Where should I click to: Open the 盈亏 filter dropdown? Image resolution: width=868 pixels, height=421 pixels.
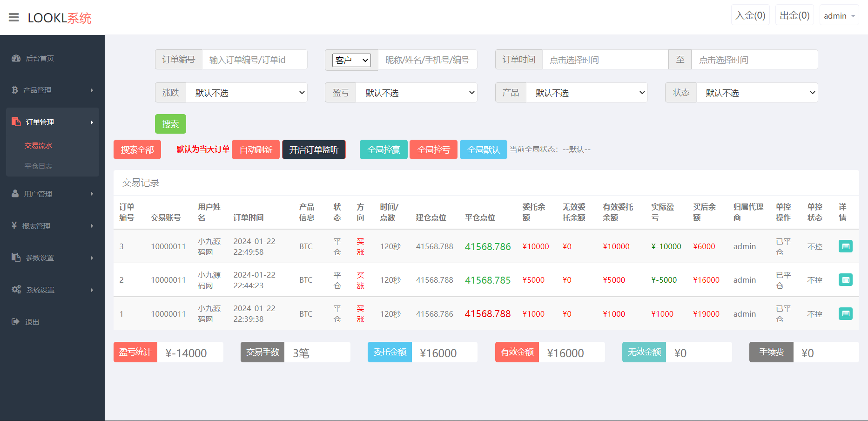coord(417,93)
